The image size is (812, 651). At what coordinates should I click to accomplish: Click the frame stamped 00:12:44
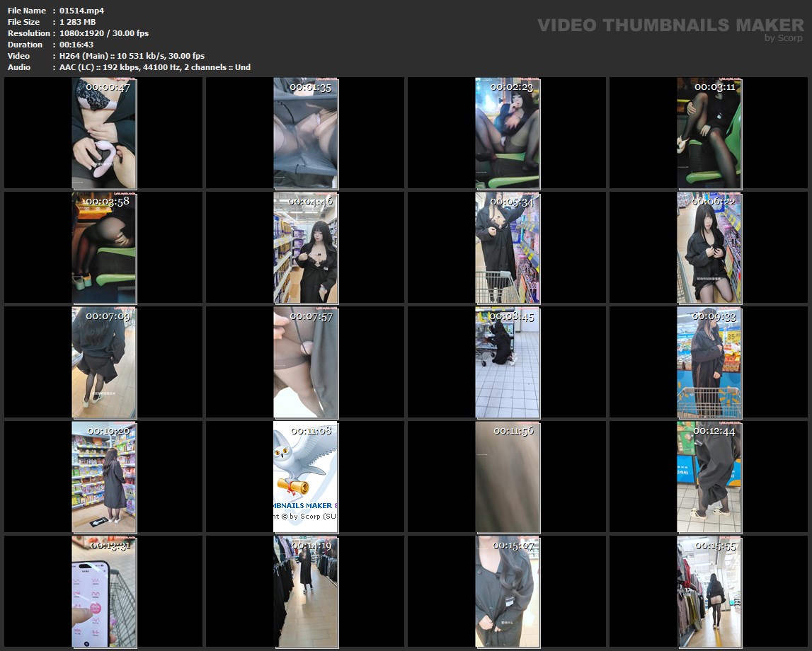[x=709, y=477]
